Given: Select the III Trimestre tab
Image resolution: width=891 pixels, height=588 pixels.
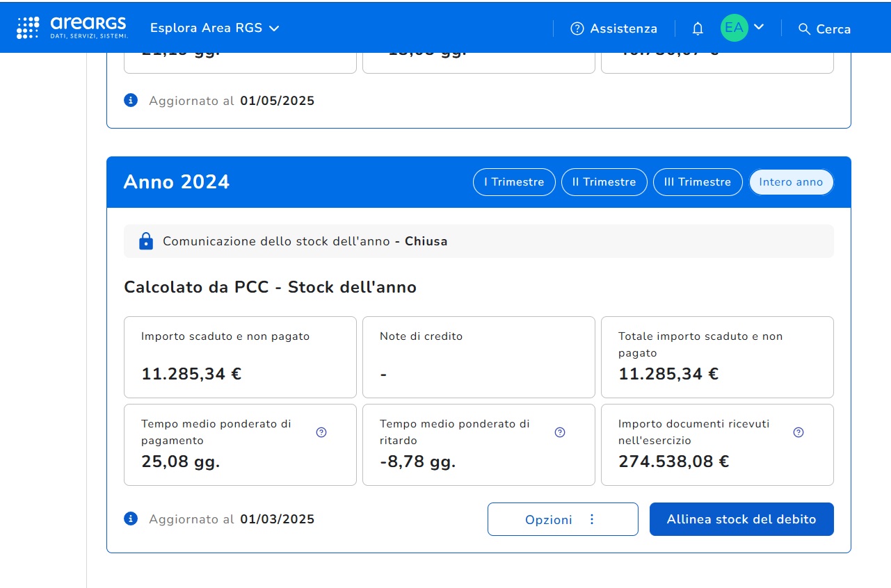Looking at the screenshot, I should coord(698,182).
